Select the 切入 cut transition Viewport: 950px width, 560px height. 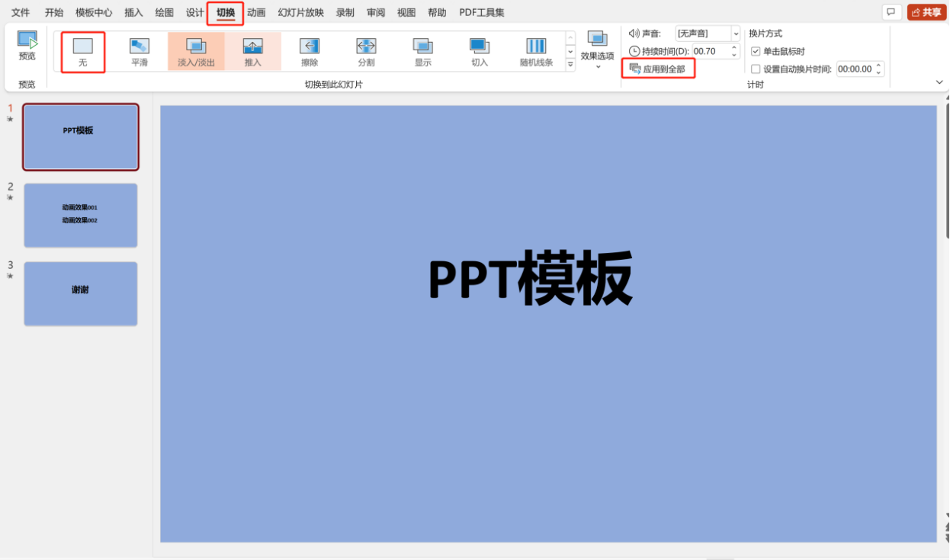[x=480, y=52]
